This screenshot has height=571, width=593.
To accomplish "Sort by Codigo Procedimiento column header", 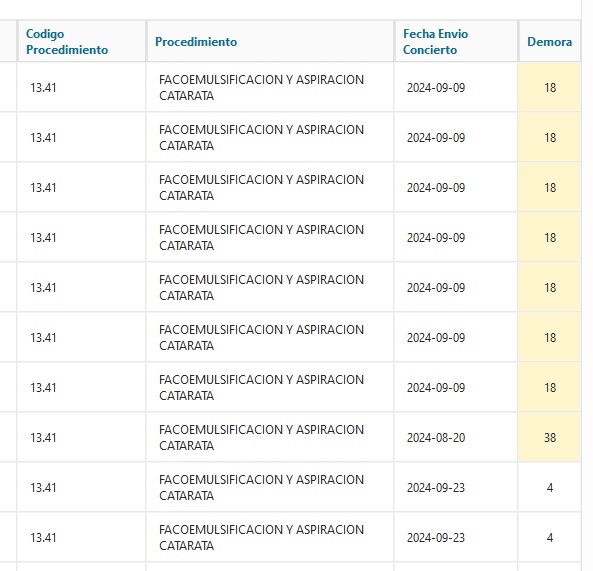I will [x=67, y=42].
